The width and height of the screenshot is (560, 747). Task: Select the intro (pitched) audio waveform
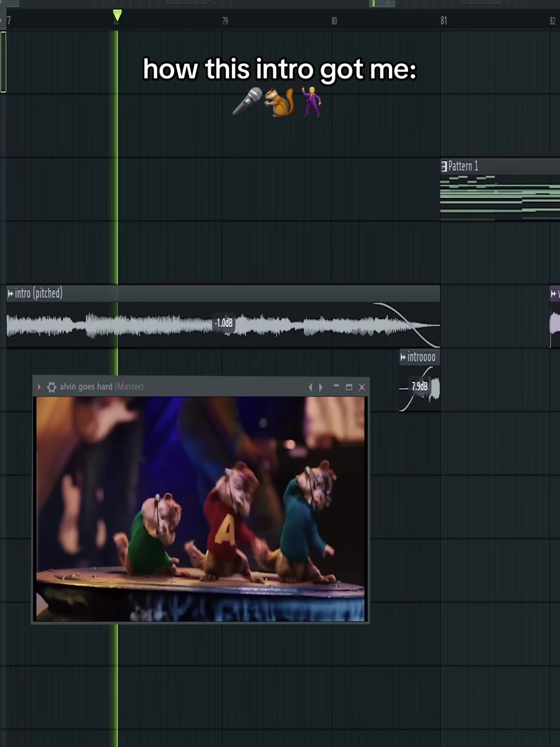coord(223,325)
